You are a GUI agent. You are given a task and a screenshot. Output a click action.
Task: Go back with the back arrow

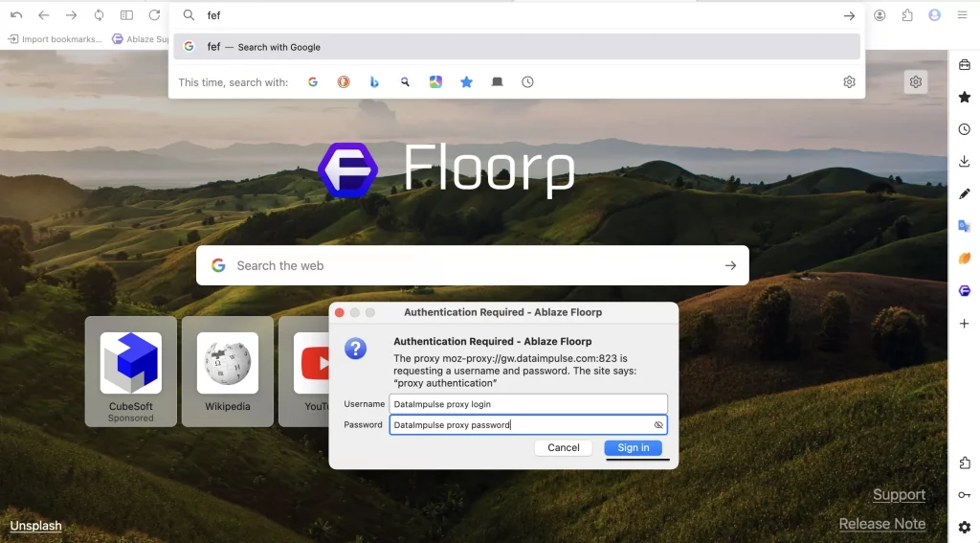coord(43,15)
